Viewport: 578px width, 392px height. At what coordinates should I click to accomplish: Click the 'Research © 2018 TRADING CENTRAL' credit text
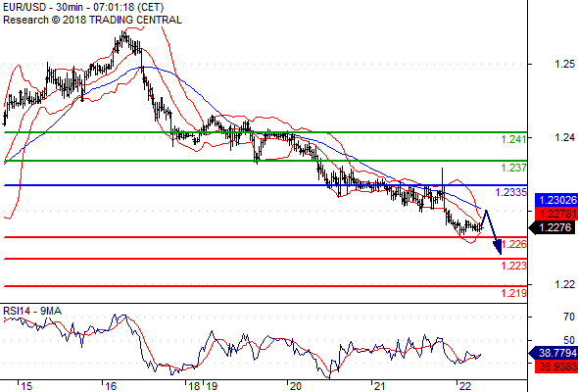coord(92,20)
